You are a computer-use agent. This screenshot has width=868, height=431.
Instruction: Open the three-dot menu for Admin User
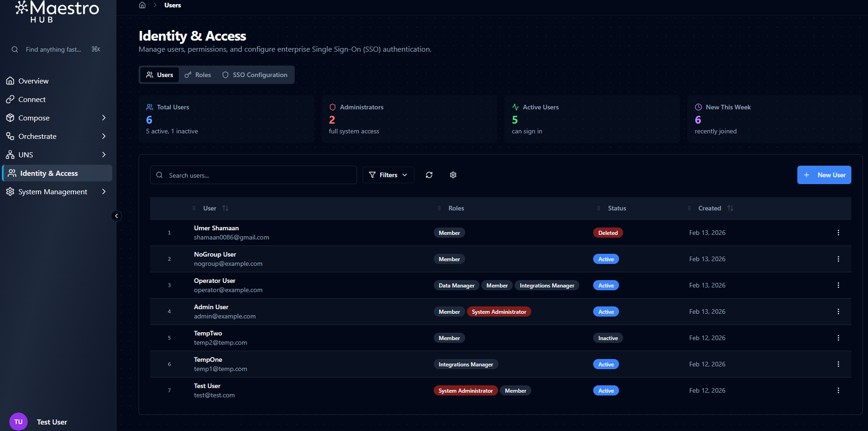point(838,311)
